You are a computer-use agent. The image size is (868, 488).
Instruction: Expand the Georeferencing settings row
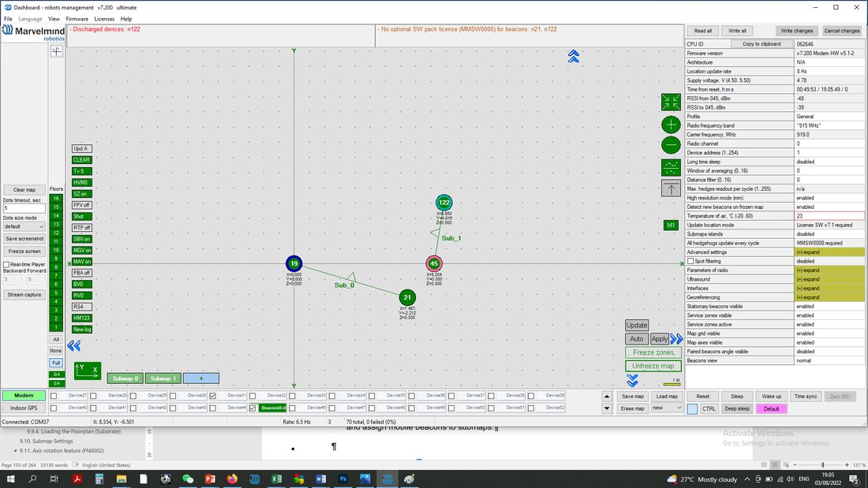tap(829, 298)
